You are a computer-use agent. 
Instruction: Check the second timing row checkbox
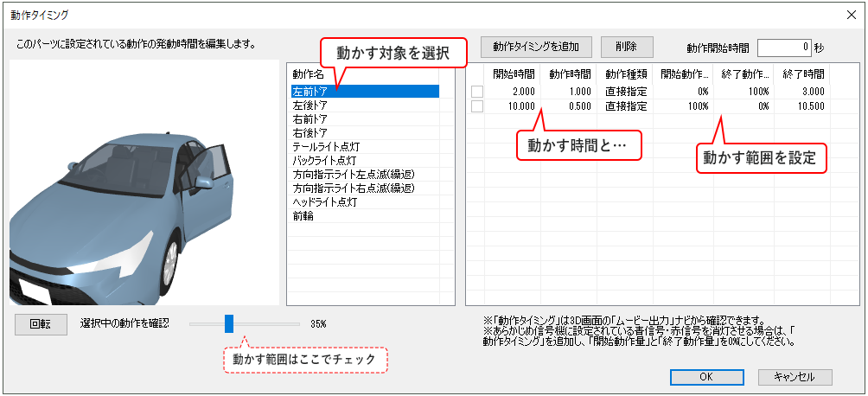pos(476,106)
